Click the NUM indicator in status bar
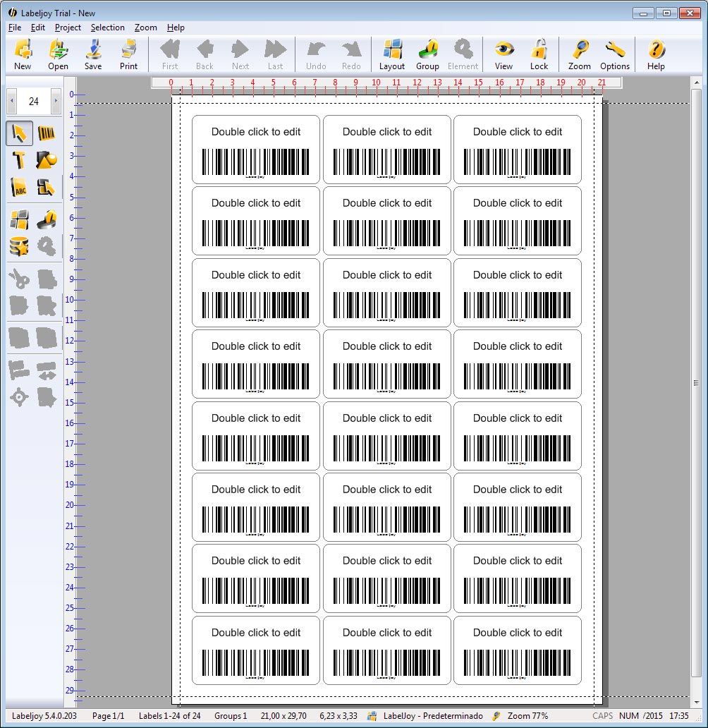Image resolution: width=708 pixels, height=728 pixels. pos(628,716)
